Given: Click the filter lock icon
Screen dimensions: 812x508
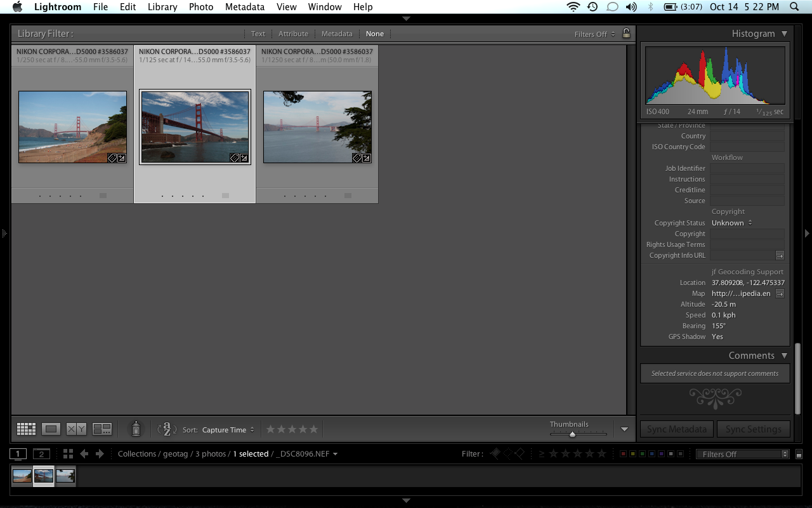Looking at the screenshot, I should [626, 34].
